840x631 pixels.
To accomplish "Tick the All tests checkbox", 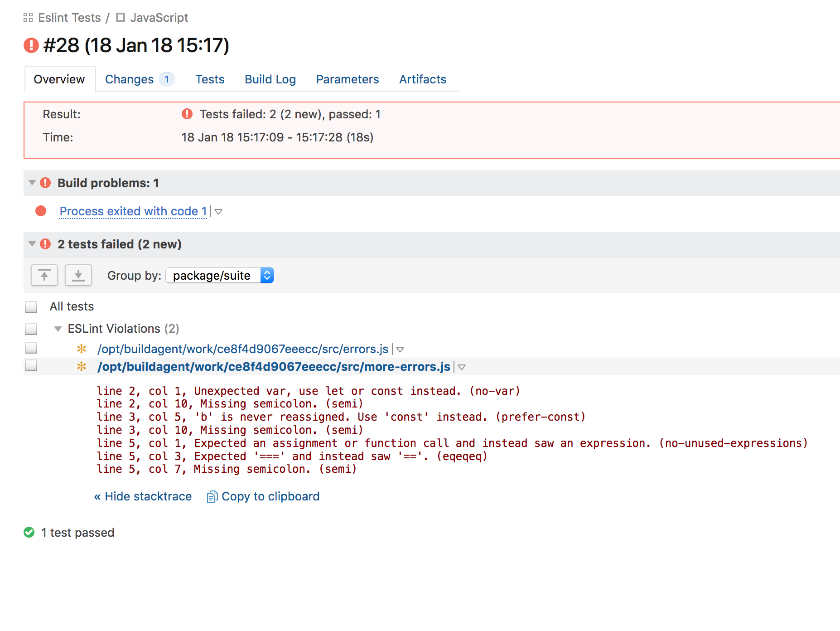I will tap(31, 307).
